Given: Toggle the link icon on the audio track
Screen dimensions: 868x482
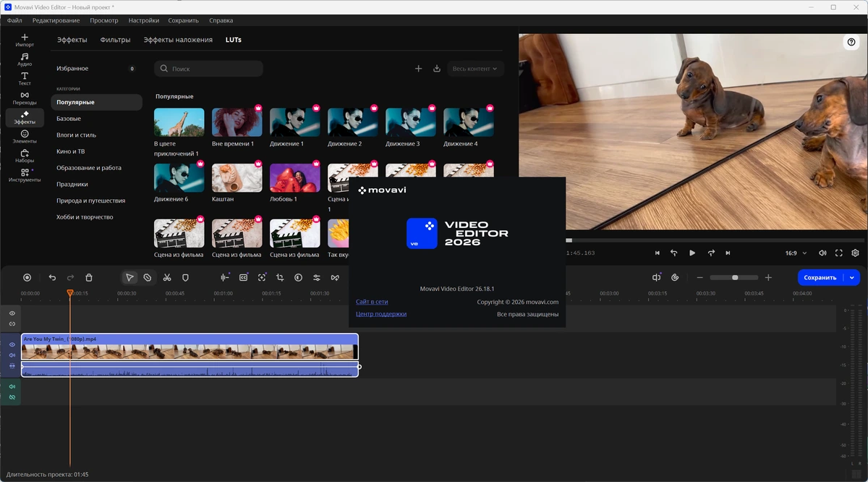Looking at the screenshot, I should coord(12,397).
